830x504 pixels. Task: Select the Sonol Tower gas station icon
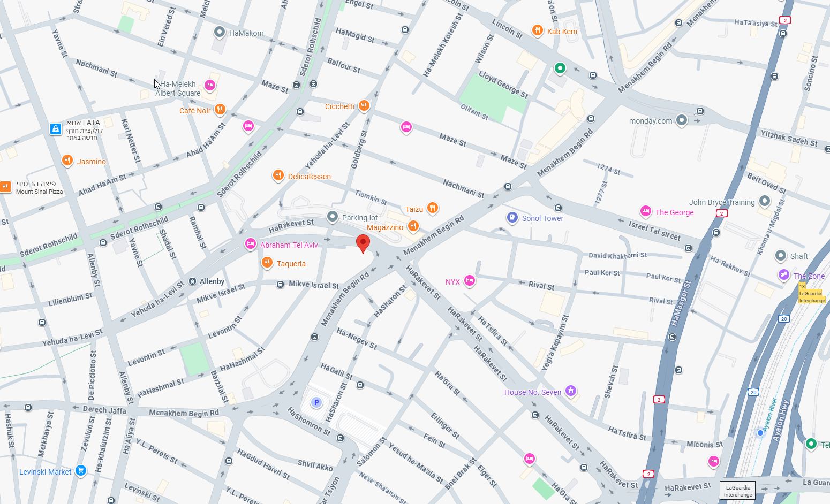tap(512, 218)
